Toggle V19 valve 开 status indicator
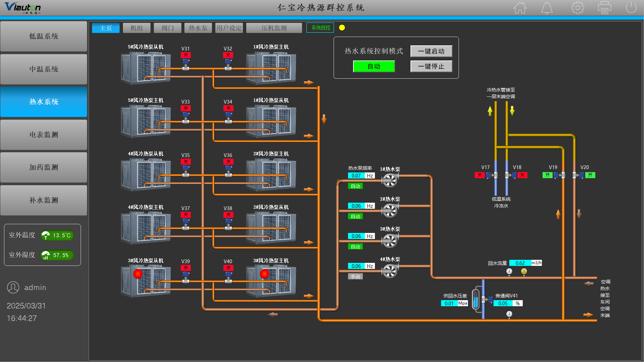 [x=547, y=175]
